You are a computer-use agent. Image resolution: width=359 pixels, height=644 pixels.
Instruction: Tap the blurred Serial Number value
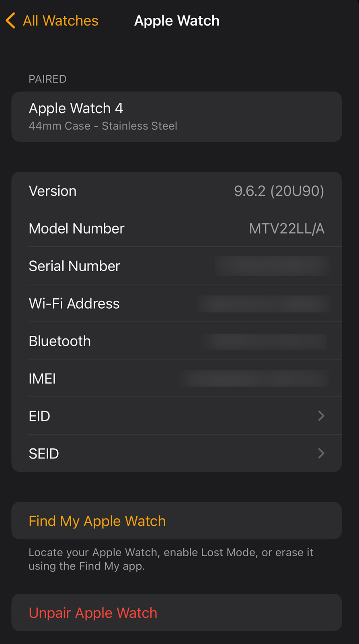(272, 266)
